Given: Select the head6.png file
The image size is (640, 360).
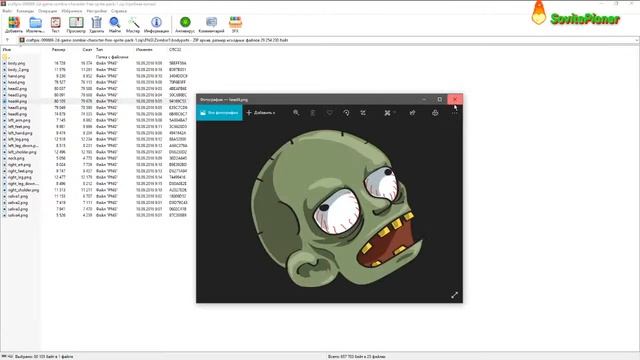Looking at the screenshot, I should click(x=17, y=114).
